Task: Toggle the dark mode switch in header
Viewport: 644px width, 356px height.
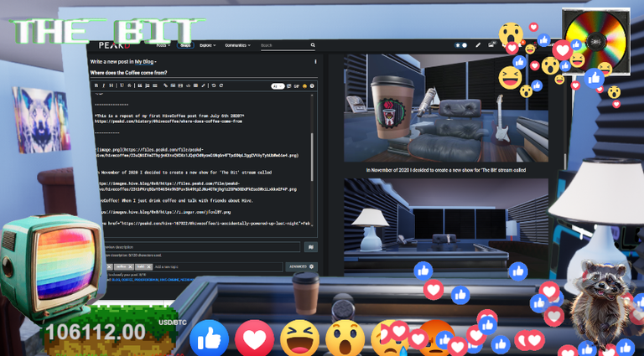Action: [x=462, y=45]
